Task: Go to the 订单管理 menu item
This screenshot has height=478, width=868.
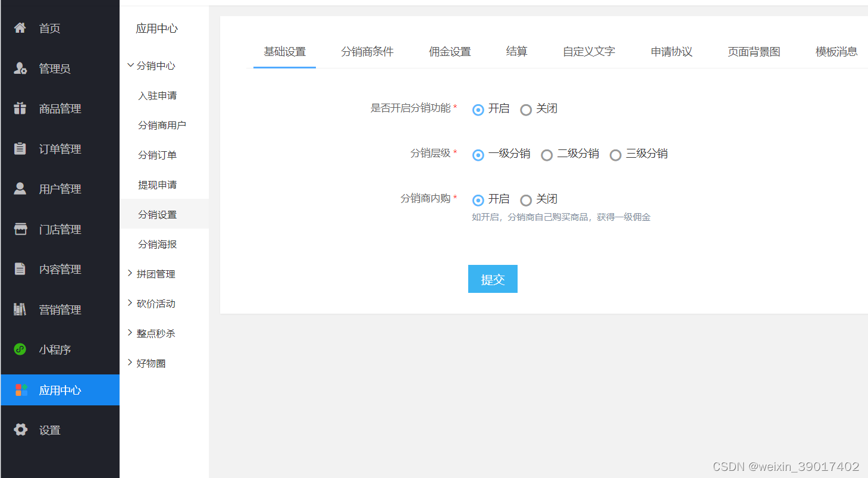Action: tap(60, 149)
